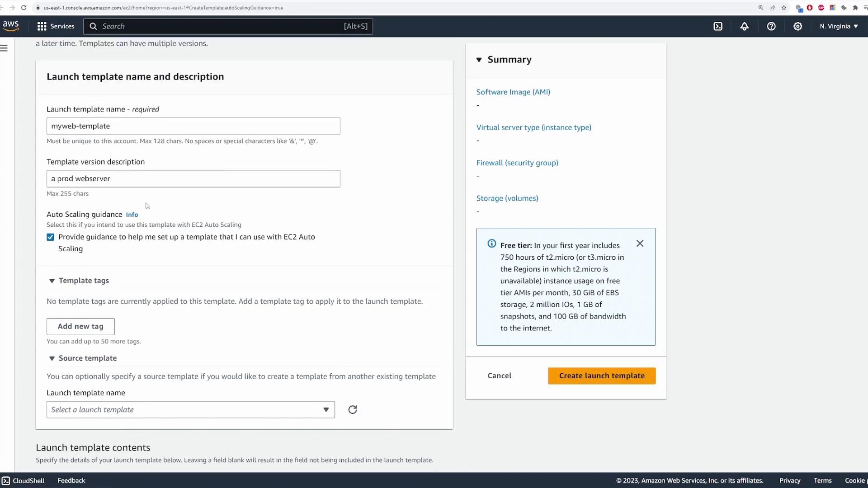Viewport: 868px width, 488px height.
Task: Dismiss the Free tier info box
Action: [640, 244]
